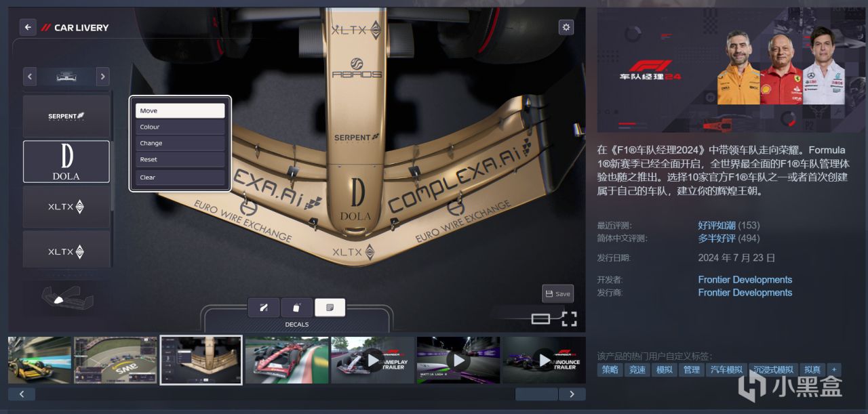Viewport: 868px width, 414px height.
Task: Click the 拟真 tag
Action: coord(812,370)
